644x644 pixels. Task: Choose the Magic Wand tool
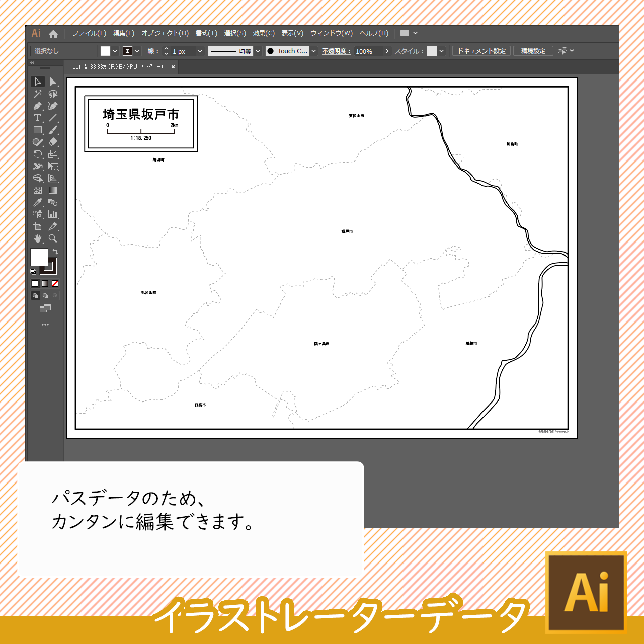point(38,94)
